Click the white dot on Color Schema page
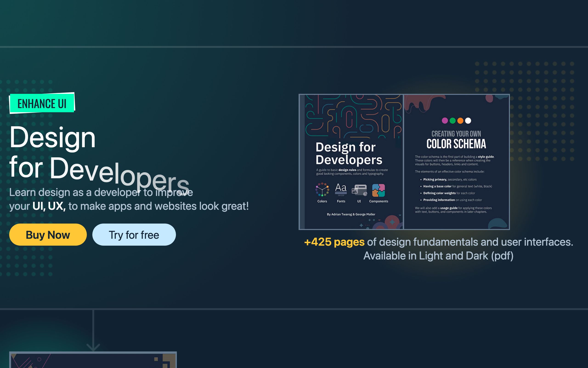The image size is (588, 368). 468,121
